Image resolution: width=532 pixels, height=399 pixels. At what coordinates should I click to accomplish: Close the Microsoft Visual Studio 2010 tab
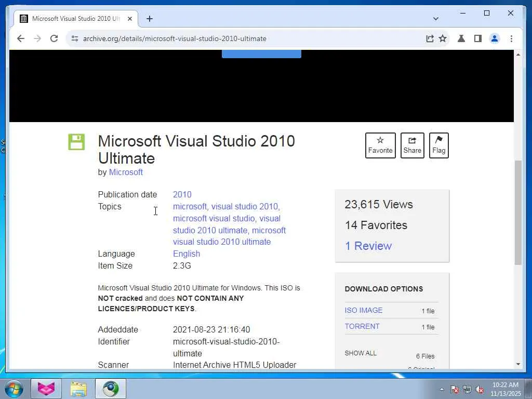129,19
